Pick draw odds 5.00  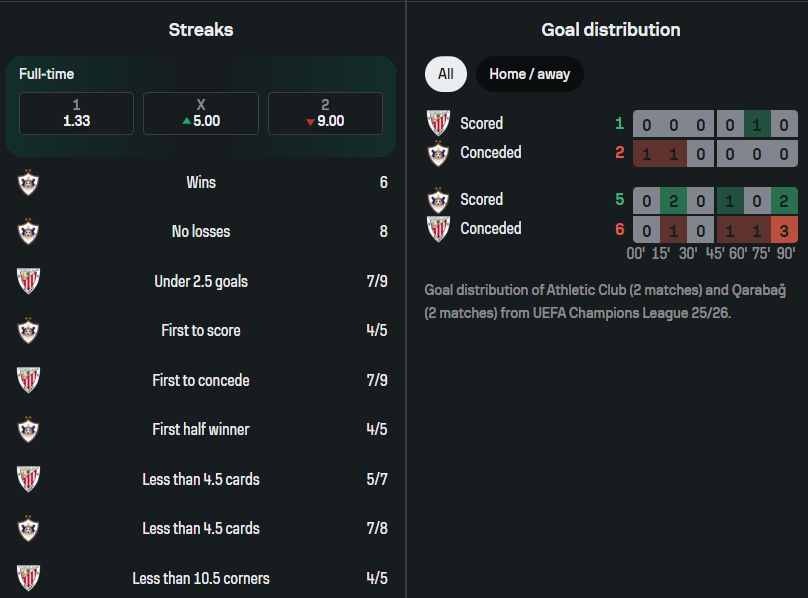coord(201,113)
